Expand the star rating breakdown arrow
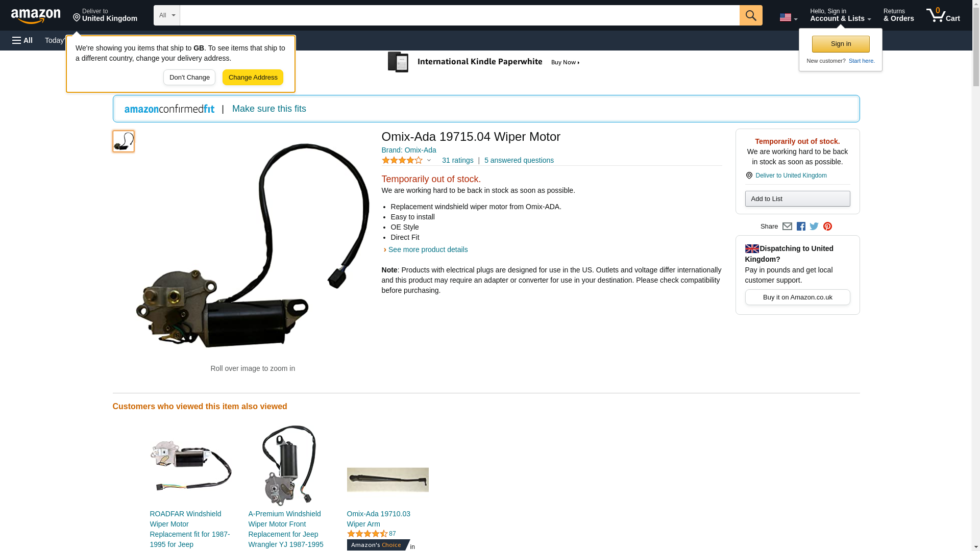The height and width of the screenshot is (551, 980). click(x=429, y=160)
